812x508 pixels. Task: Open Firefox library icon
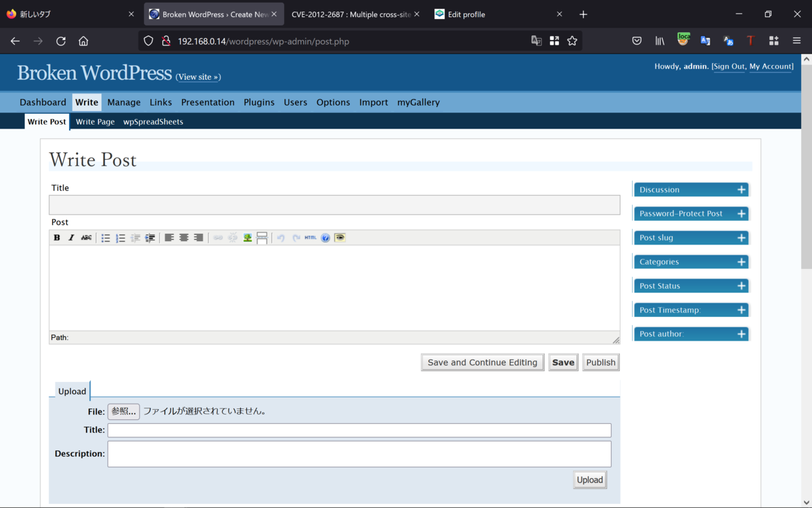(660, 41)
